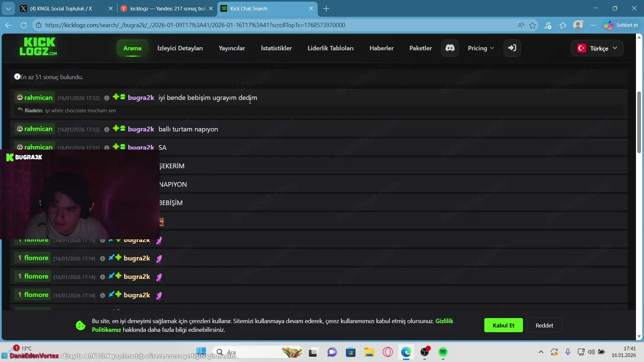This screenshot has height=362, width=644.
Task: Go back using browser back arrow
Action: (x=9, y=25)
